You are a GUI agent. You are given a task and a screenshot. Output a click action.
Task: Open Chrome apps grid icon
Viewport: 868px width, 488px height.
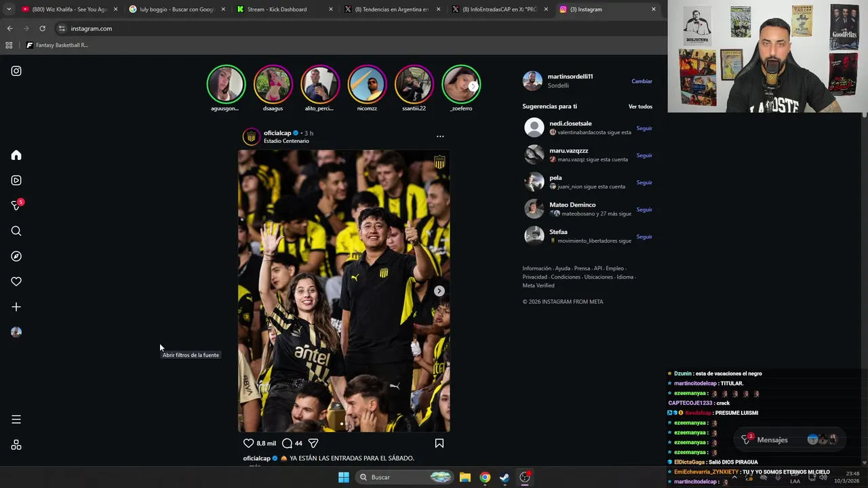[x=9, y=45]
